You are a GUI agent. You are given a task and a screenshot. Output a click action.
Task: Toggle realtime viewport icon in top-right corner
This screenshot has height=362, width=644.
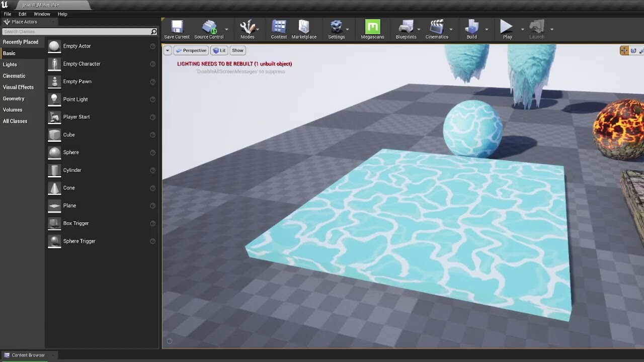tap(624, 50)
